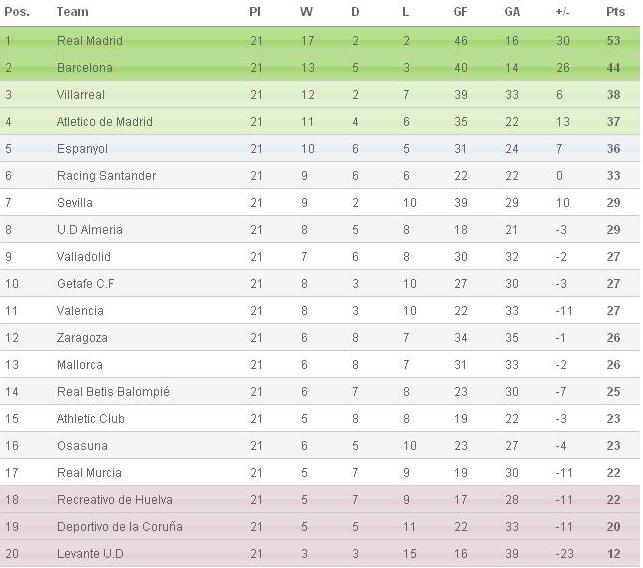Screen dimensions: 643x568
Task: Click the Sevilla team name
Action: pyautogui.click(x=75, y=203)
